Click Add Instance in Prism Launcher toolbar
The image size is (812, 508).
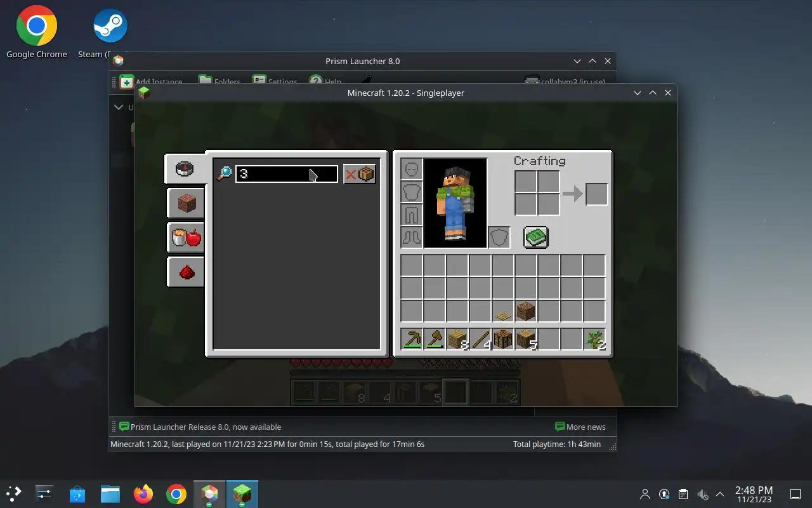click(x=151, y=82)
